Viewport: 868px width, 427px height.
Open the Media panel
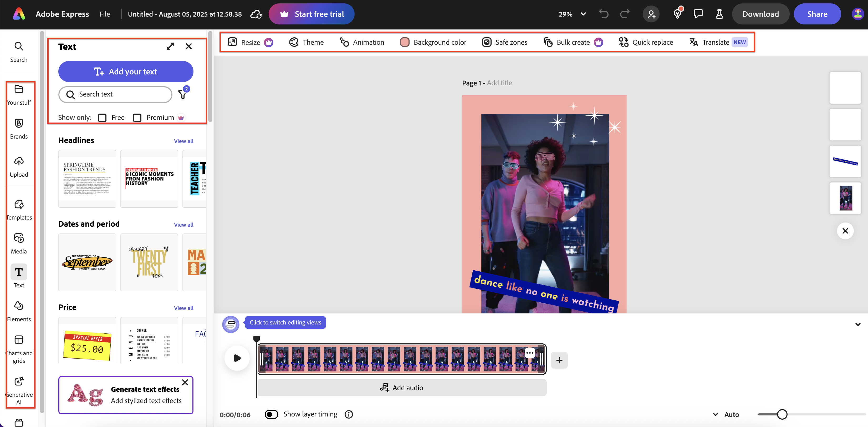(x=19, y=244)
